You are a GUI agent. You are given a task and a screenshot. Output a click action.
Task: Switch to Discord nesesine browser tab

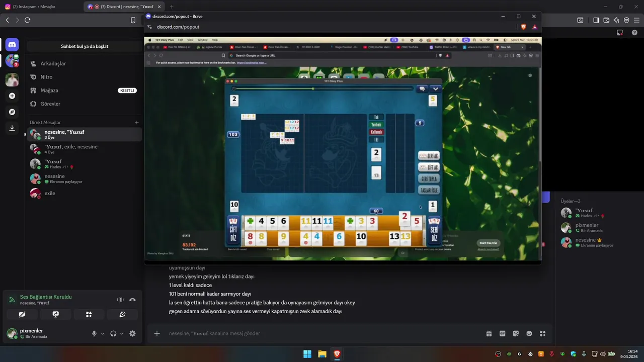(124, 7)
